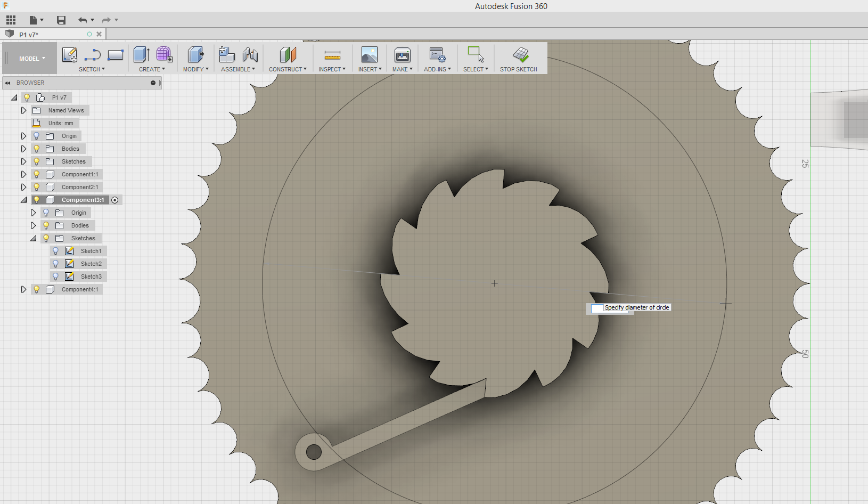
Task: Open the INSPECT menu
Action: (x=332, y=69)
